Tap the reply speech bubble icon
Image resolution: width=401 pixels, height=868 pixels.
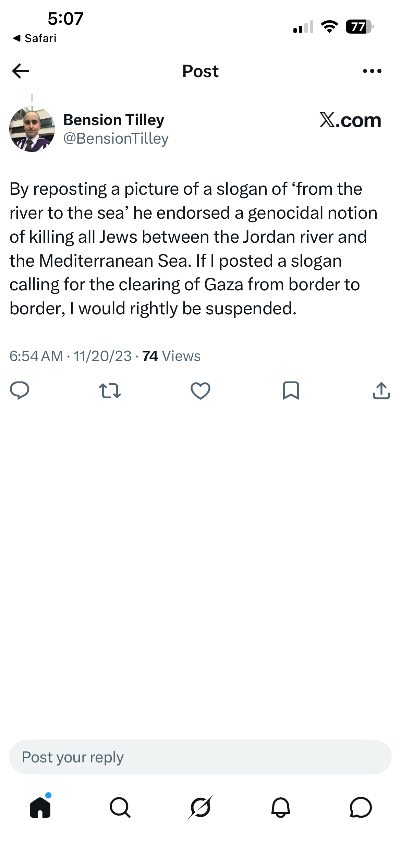pyautogui.click(x=20, y=390)
